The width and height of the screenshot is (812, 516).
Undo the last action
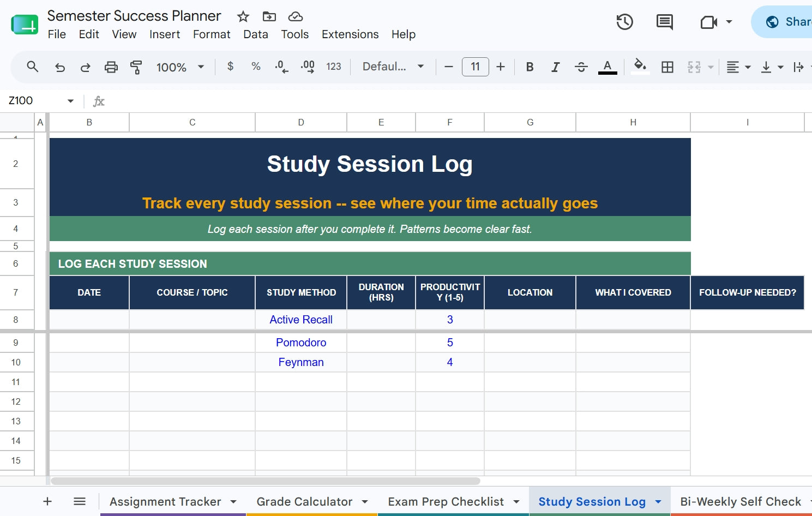click(60, 67)
